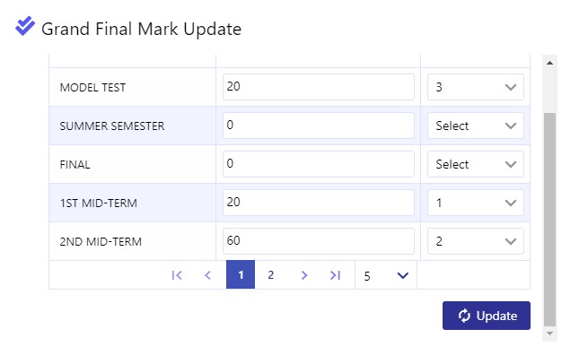588x364 pixels.
Task: Click the Update button
Action: click(x=487, y=316)
